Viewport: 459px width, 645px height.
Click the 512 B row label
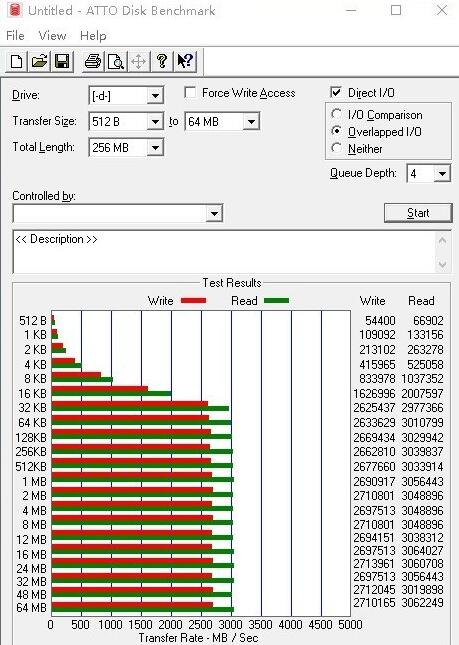pos(33,321)
